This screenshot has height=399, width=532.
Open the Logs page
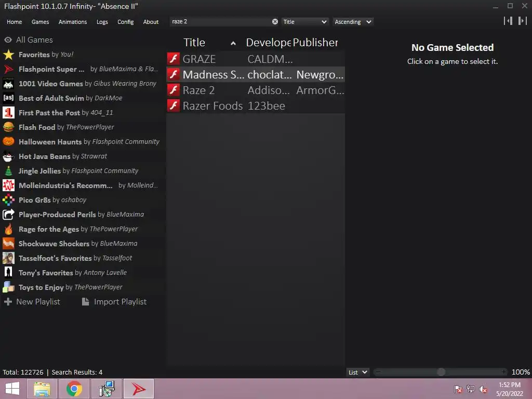pos(102,22)
